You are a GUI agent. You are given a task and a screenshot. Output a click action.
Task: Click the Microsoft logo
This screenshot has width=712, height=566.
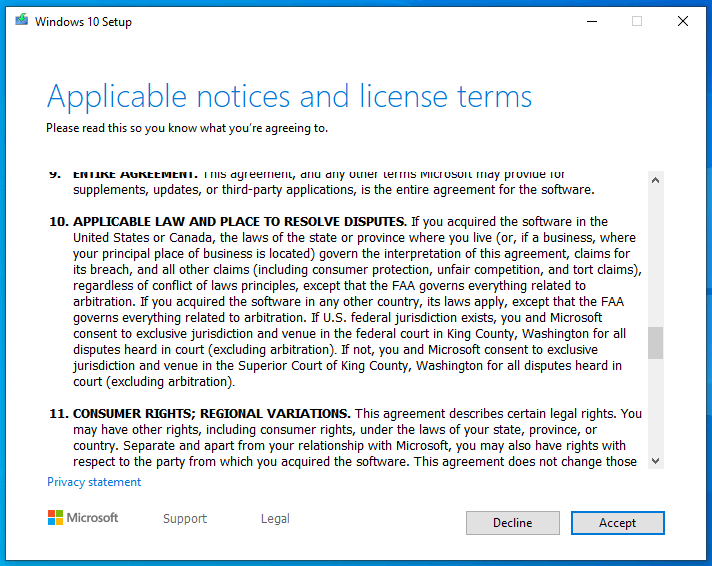pos(83,517)
